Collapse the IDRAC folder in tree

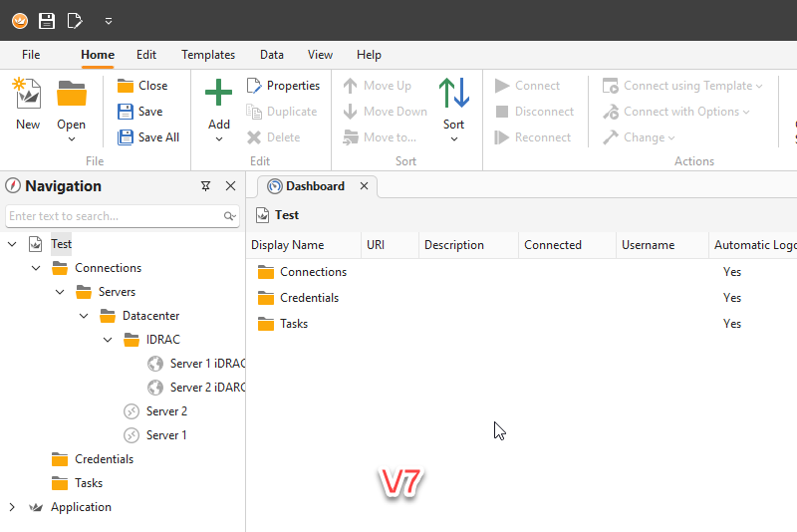pyautogui.click(x=108, y=340)
